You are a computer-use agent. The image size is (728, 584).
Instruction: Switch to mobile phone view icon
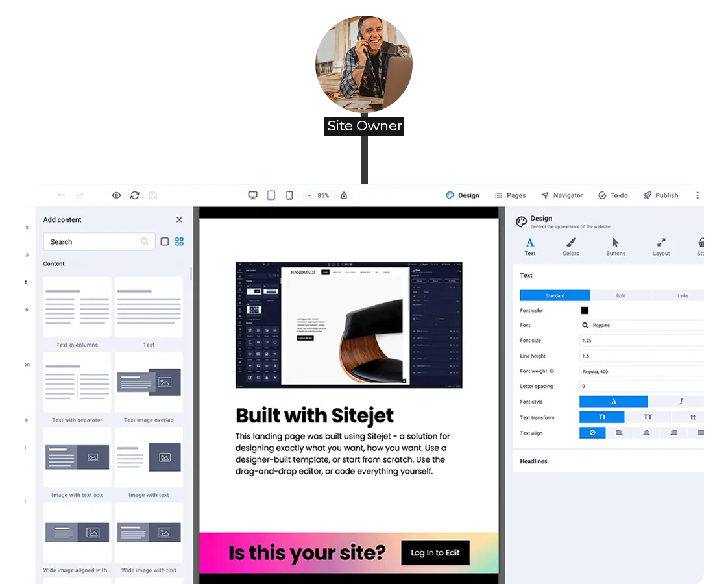(x=289, y=195)
